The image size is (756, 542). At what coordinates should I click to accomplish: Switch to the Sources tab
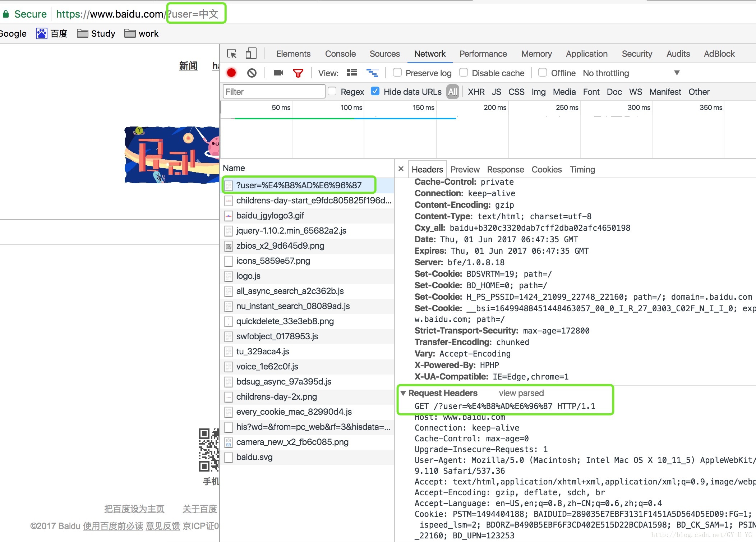[384, 54]
